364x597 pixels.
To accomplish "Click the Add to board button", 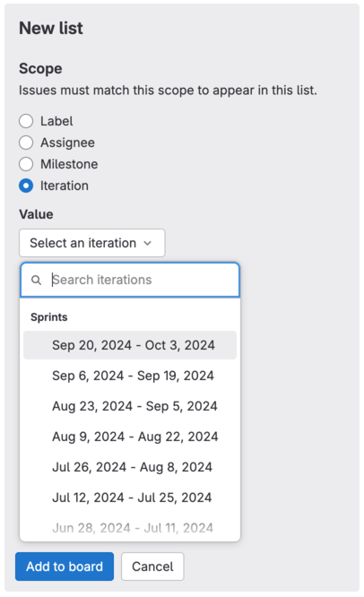I will [65, 567].
